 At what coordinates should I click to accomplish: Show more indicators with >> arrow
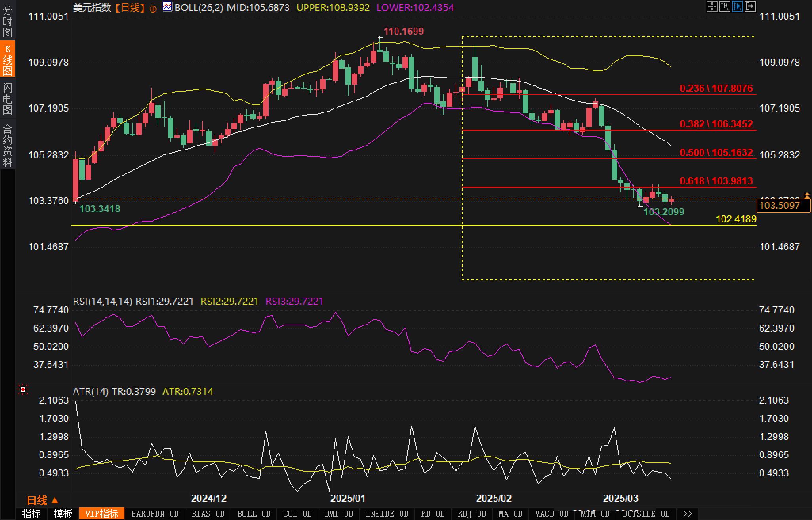click(688, 514)
